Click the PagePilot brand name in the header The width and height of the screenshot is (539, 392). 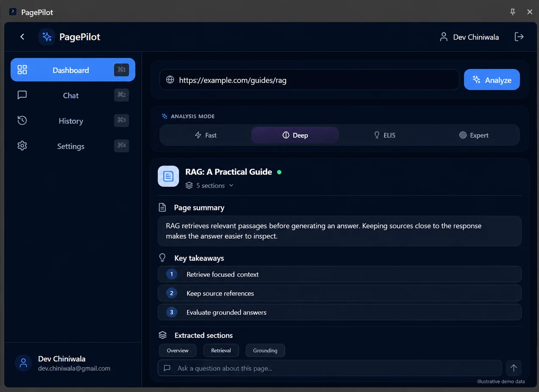[x=80, y=37]
